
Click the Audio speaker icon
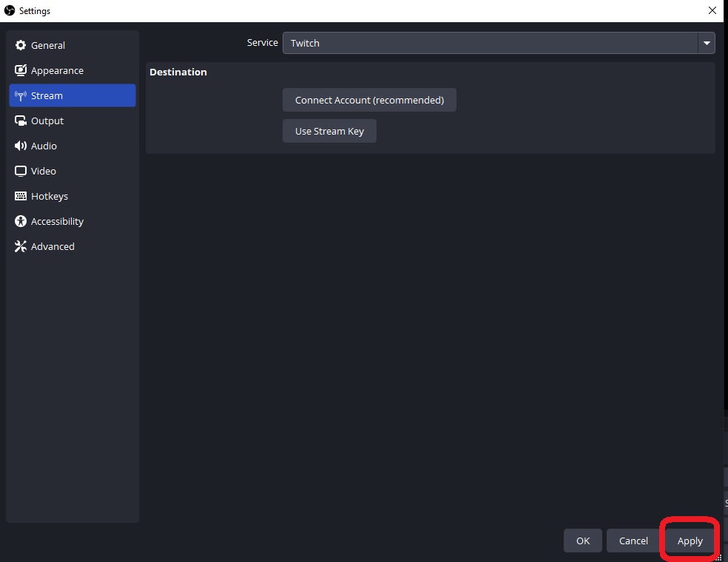[21, 146]
